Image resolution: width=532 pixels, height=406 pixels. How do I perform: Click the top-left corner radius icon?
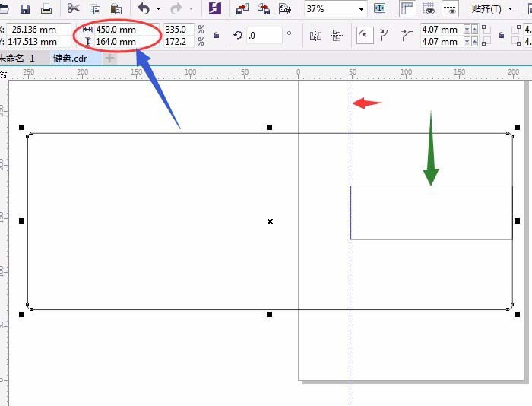tap(486, 29)
